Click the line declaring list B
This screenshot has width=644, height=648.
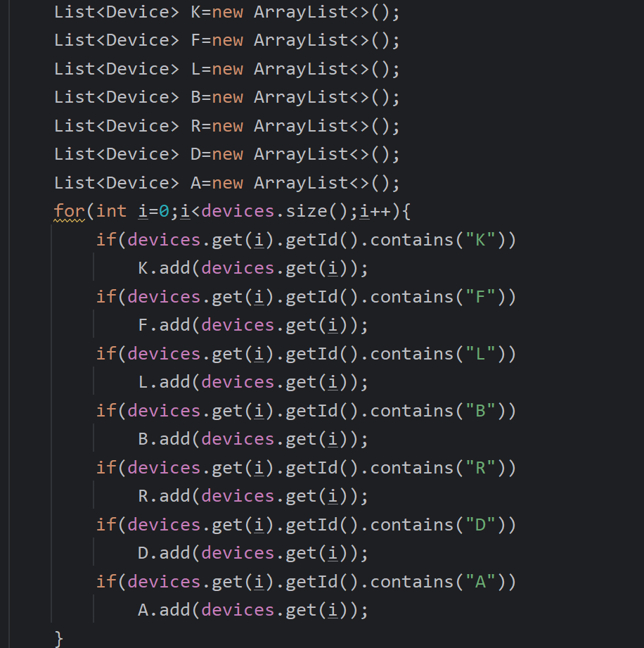227,98
